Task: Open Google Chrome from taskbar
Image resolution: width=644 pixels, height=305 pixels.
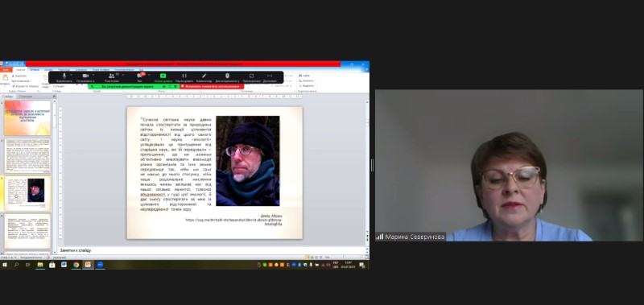Action: (76, 265)
